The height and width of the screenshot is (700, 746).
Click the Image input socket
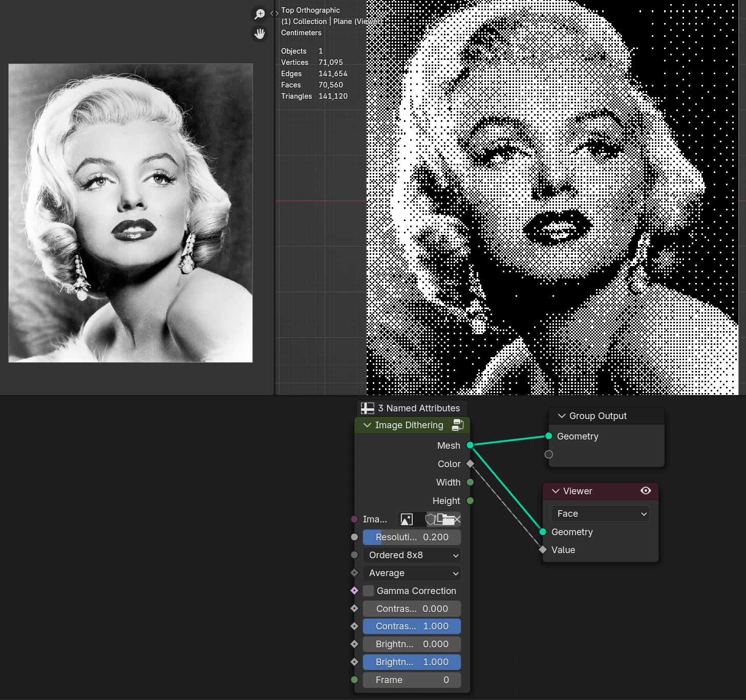(354, 519)
